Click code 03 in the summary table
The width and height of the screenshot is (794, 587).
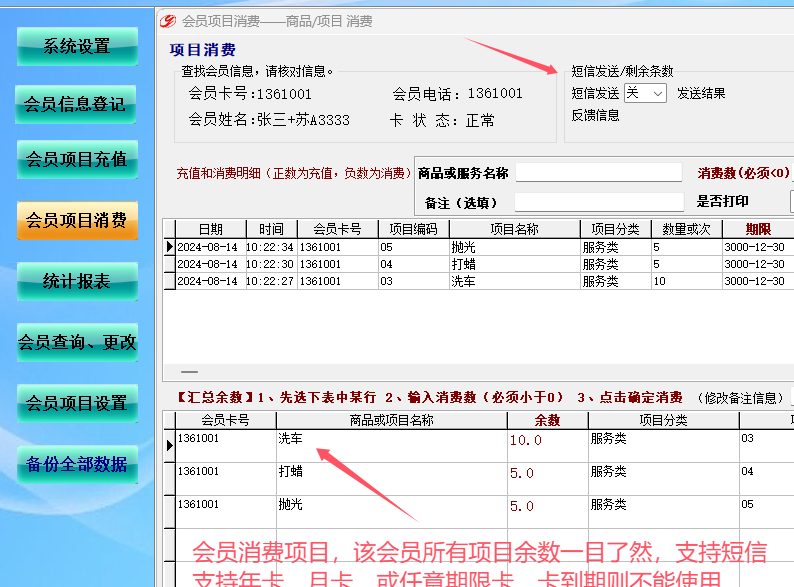(x=747, y=438)
